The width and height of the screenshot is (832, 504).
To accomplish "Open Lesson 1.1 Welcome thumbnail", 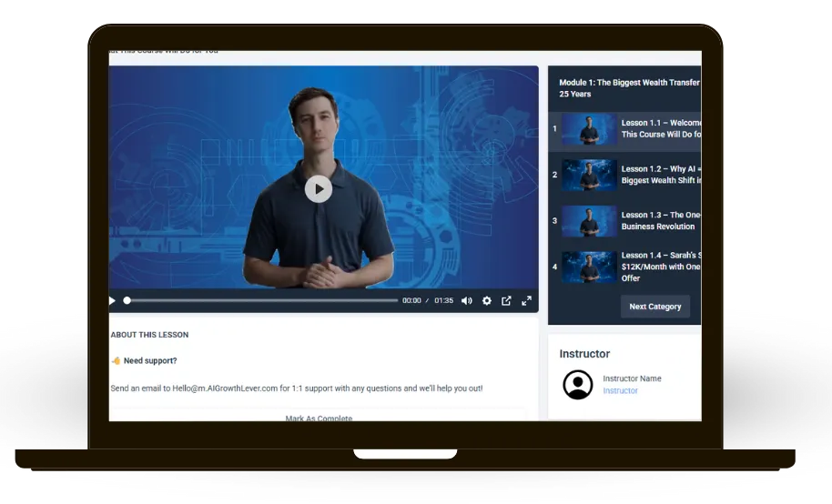I will point(589,128).
